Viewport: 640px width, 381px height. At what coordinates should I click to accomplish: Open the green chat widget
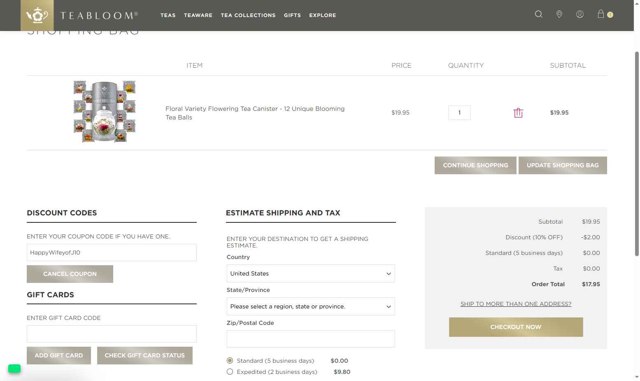pos(14,369)
